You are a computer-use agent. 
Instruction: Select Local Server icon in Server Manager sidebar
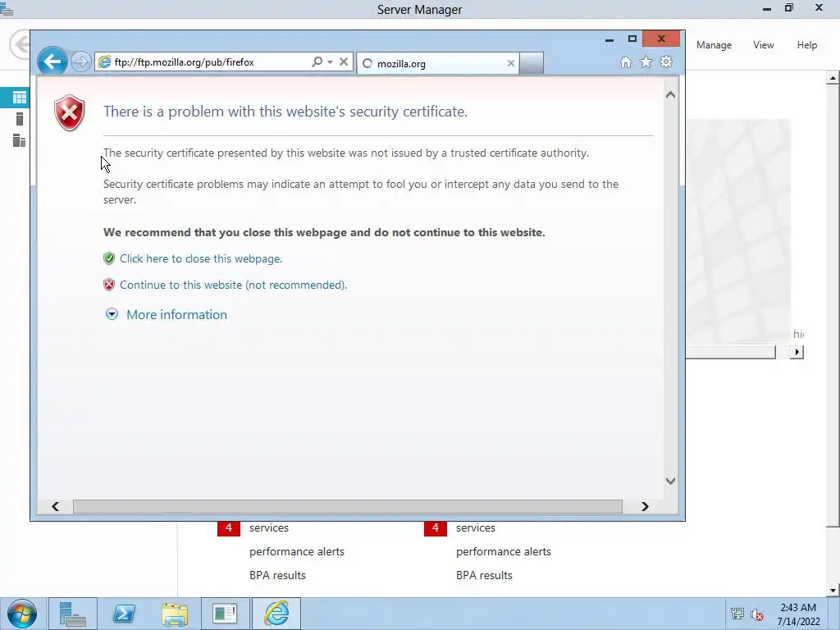(20, 119)
